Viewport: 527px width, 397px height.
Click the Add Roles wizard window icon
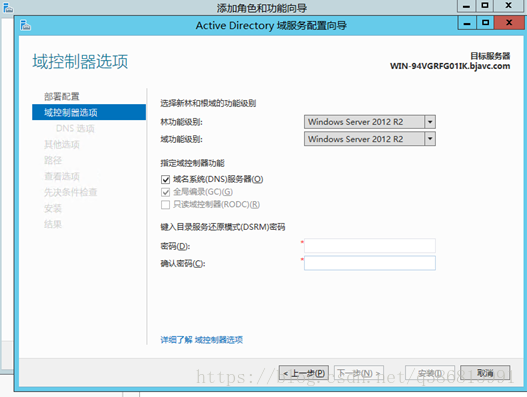tap(8, 7)
